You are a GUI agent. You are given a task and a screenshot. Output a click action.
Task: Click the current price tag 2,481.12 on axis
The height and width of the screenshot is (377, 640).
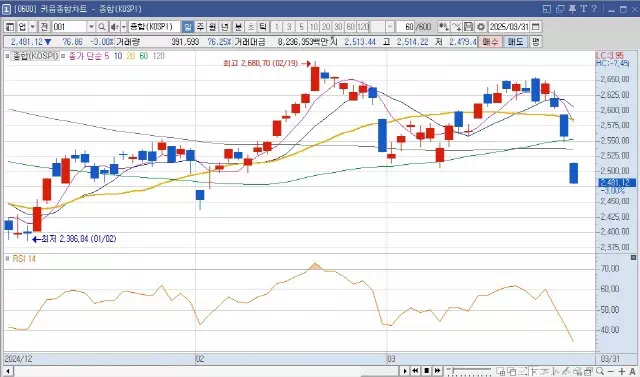coord(617,183)
